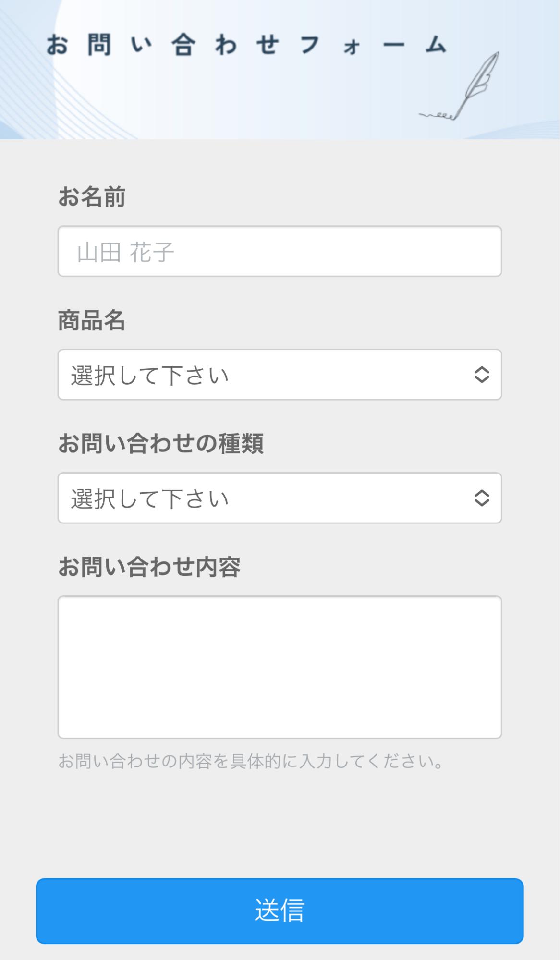
Task: Click the 送信 text on submit button
Action: pos(280,910)
